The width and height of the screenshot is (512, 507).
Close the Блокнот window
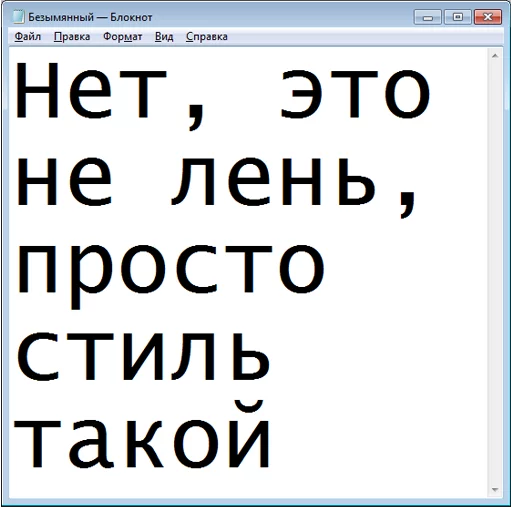[x=488, y=17]
